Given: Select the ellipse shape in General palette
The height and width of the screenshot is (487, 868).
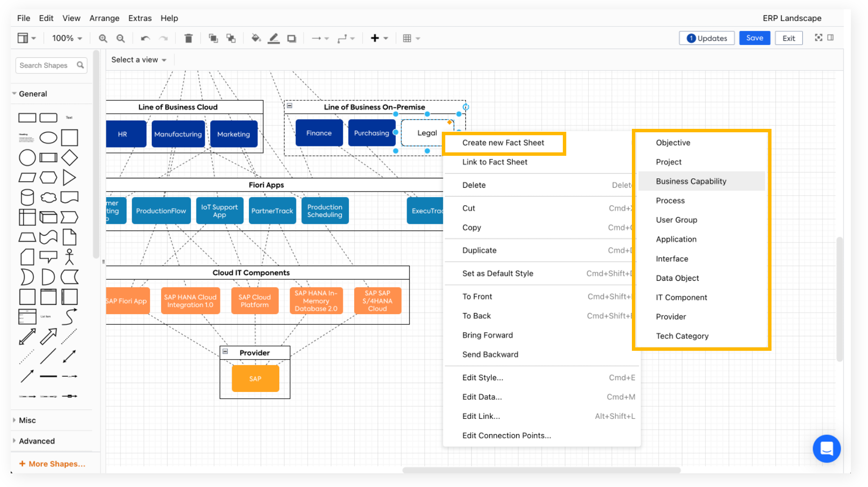Looking at the screenshot, I should pyautogui.click(x=48, y=138).
